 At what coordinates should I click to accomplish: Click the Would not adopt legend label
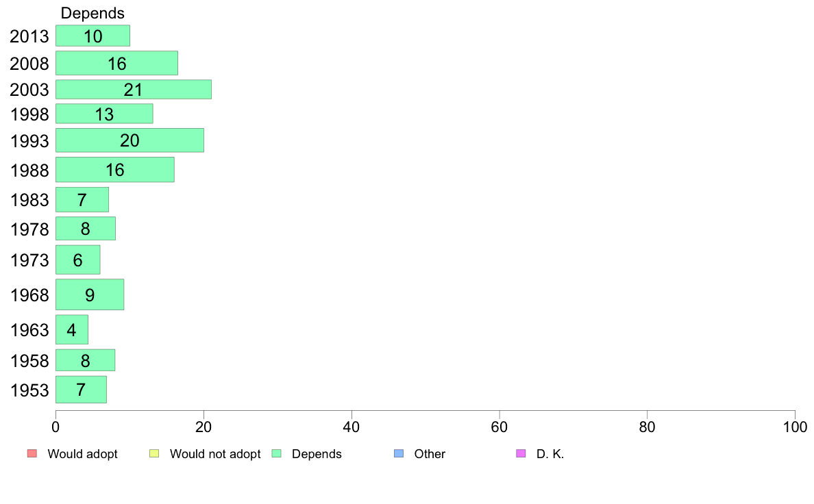[215, 453]
